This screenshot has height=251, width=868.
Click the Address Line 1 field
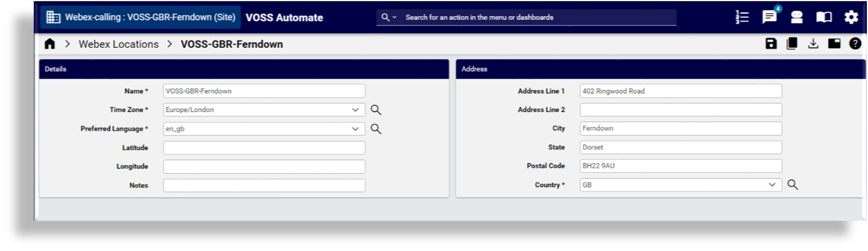point(681,91)
